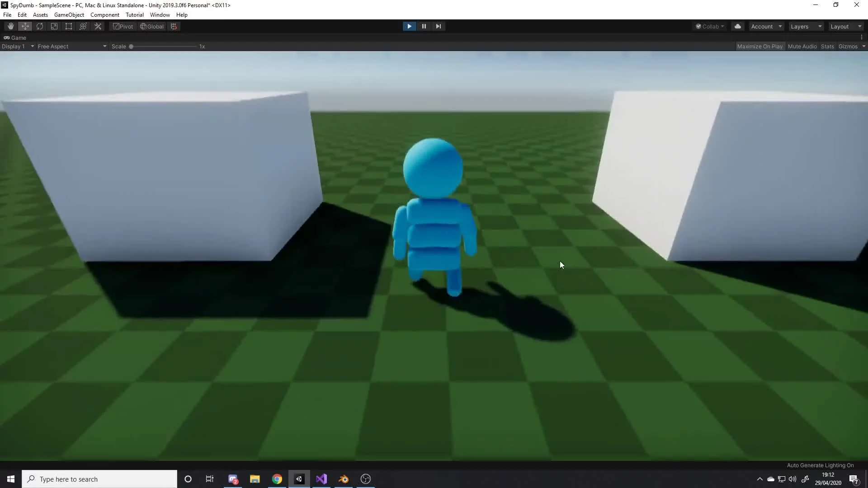
Task: Select the Hand tool
Action: click(x=10, y=26)
